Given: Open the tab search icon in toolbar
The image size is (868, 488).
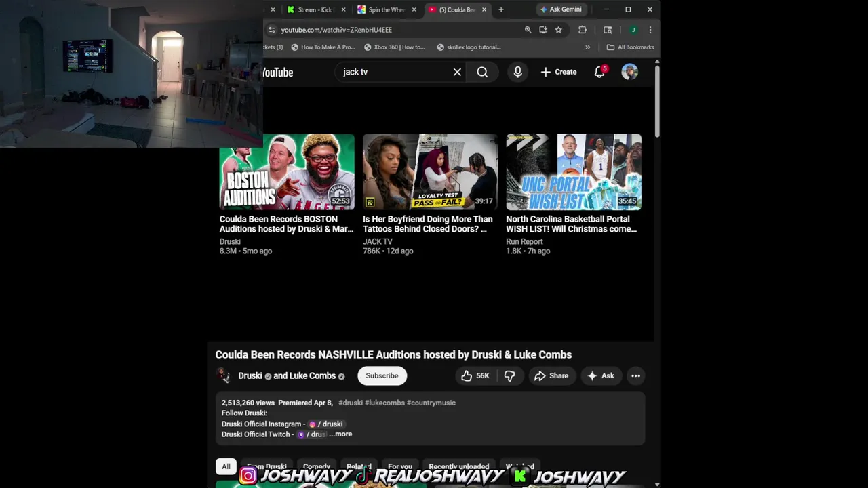Looking at the screenshot, I should 608,30.
